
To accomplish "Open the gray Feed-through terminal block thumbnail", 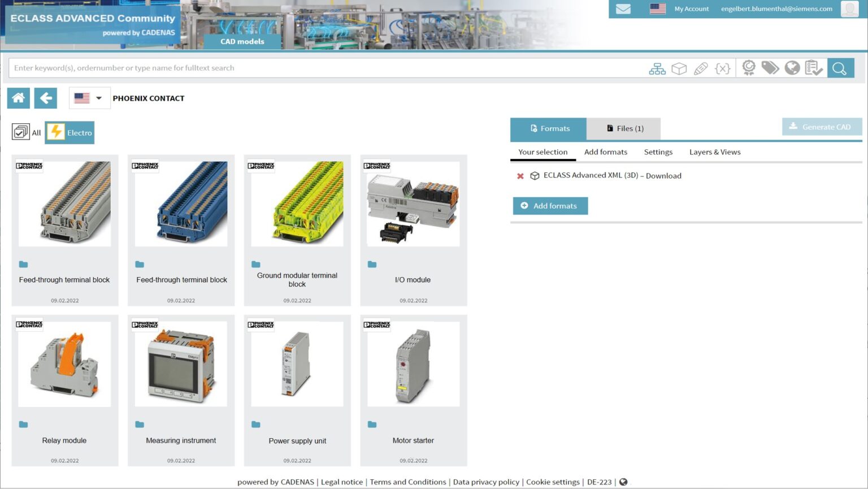I will (64, 204).
